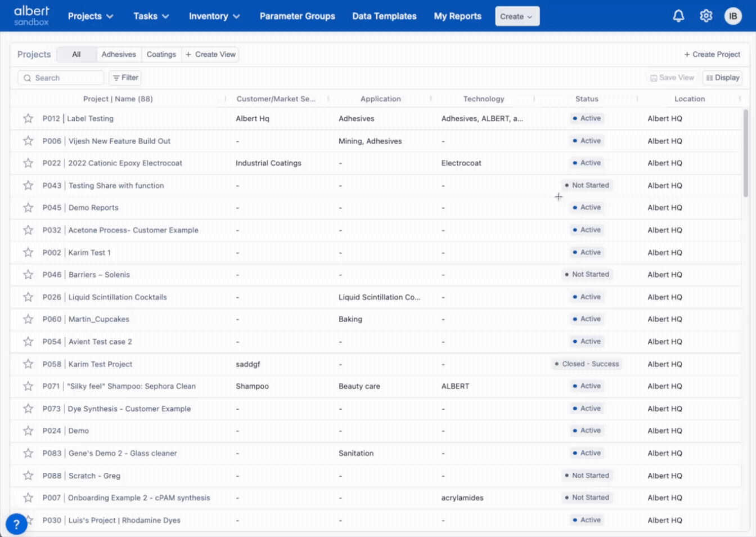Viewport: 756px width, 537px height.
Task: Expand the Tasks dropdown menu
Action: pyautogui.click(x=151, y=16)
